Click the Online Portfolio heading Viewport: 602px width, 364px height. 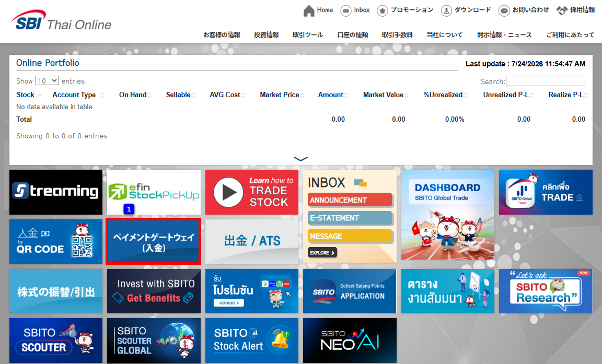click(48, 63)
